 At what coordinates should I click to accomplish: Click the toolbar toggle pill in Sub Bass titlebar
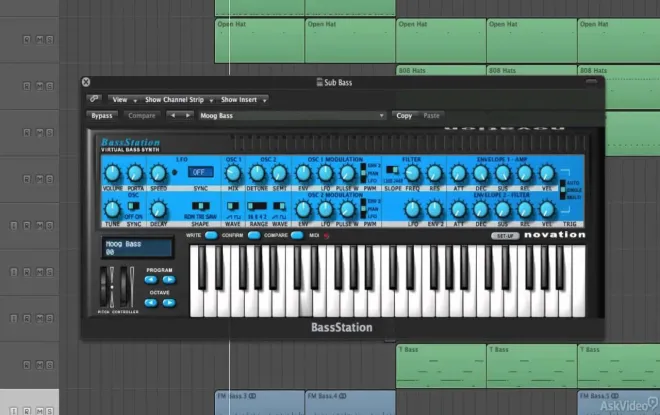tap(591, 82)
